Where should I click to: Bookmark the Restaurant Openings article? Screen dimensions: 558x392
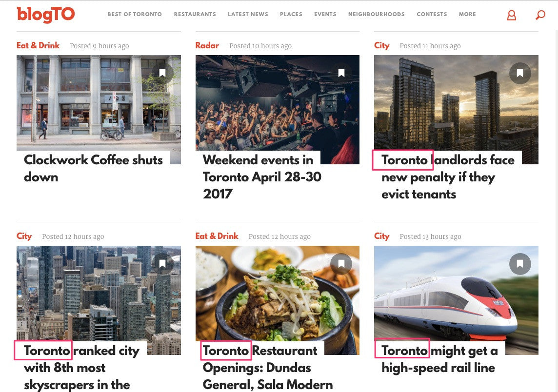341,264
